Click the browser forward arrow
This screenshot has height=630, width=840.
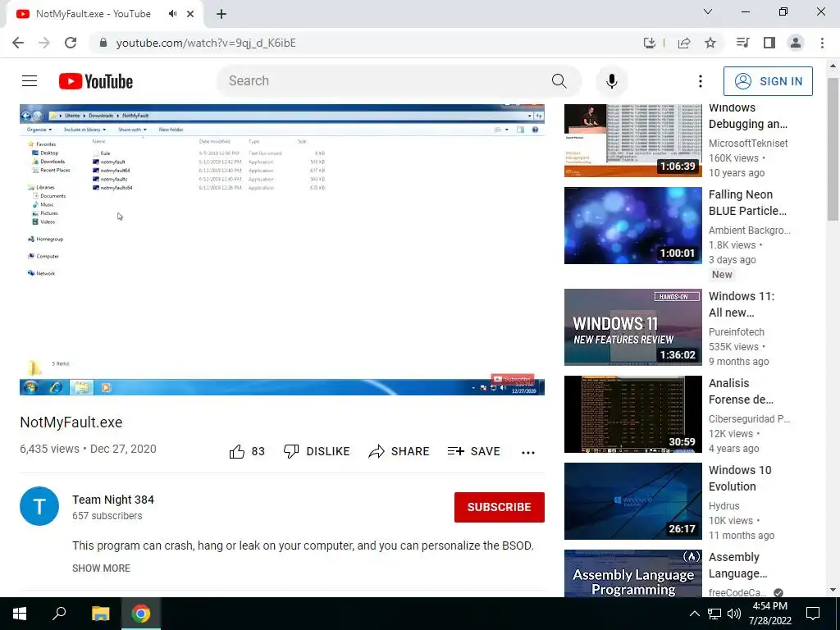[x=44, y=43]
